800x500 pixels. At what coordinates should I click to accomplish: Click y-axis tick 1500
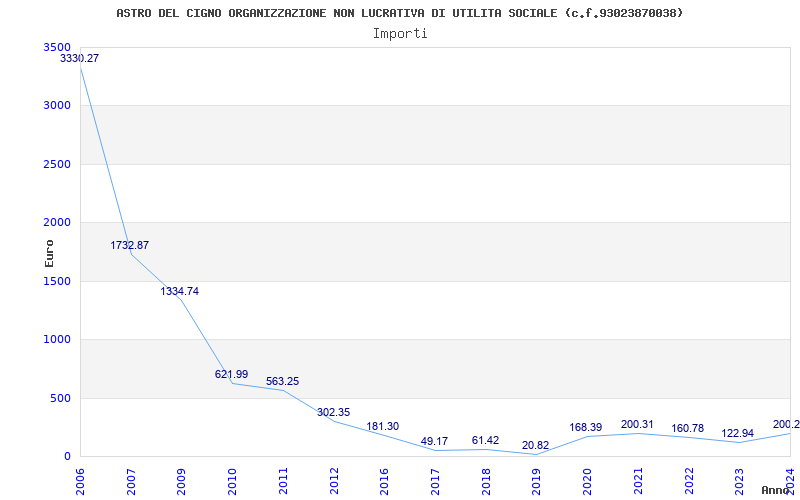58,281
